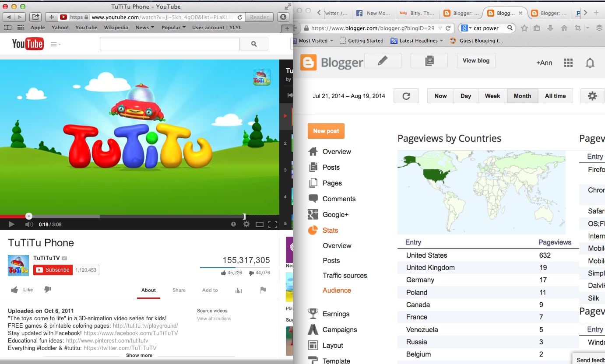This screenshot has width=605, height=364.
Task: Reload the Blogger page in Firefox
Action: (x=448, y=28)
